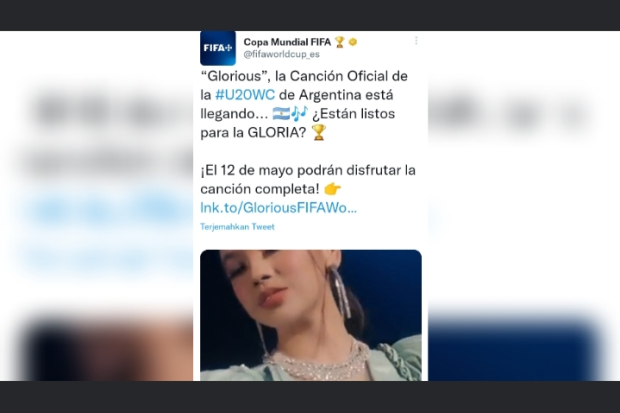This screenshot has height=413, width=620.
Task: Click "canción completa!" text line
Action: coord(260,189)
